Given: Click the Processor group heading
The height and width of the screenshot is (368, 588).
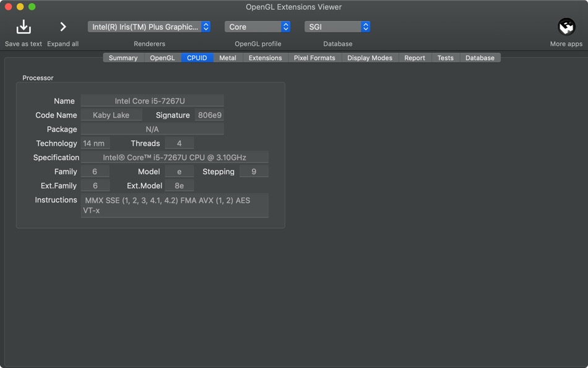Looking at the screenshot, I should [38, 77].
